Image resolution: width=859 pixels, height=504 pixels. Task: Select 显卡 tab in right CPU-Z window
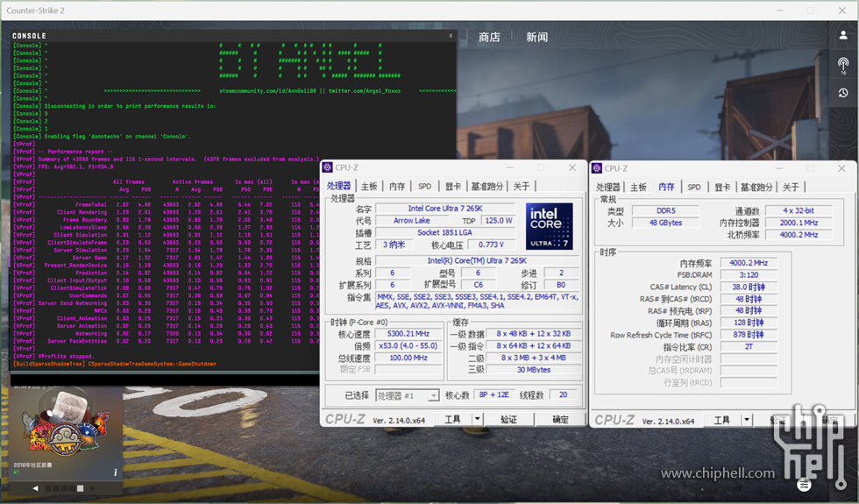click(x=722, y=188)
